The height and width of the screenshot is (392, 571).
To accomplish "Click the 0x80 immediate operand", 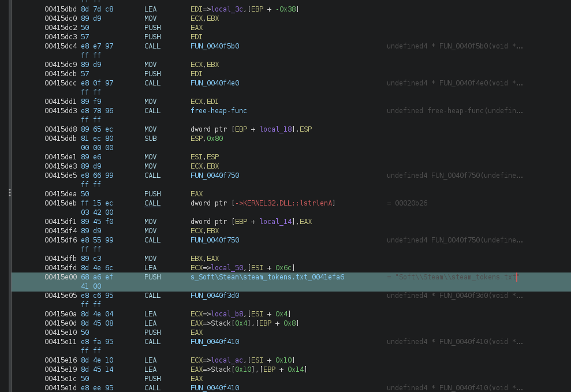I will [215, 139].
